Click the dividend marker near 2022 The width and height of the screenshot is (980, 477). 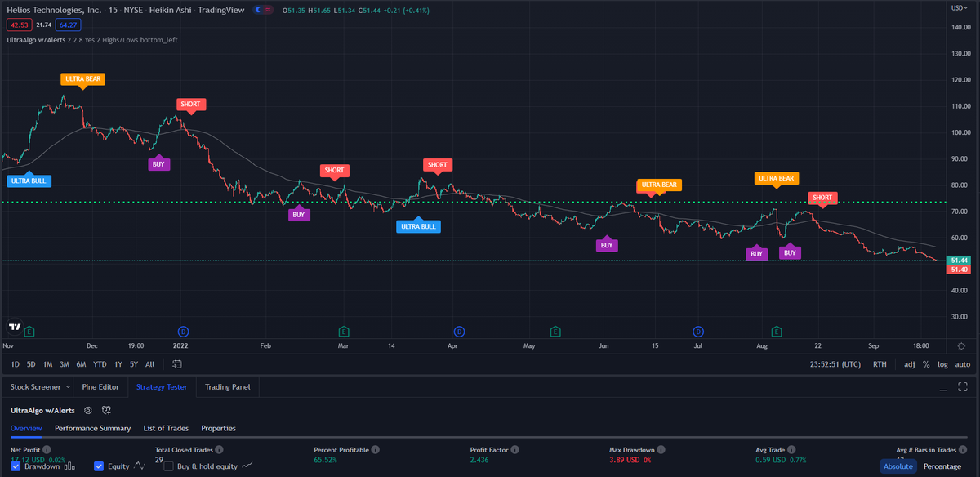pos(184,332)
